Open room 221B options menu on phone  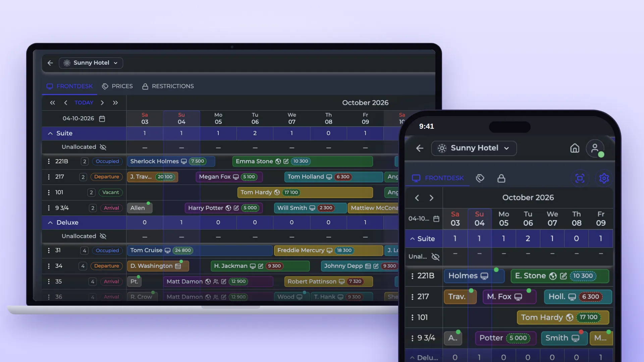[412, 276]
